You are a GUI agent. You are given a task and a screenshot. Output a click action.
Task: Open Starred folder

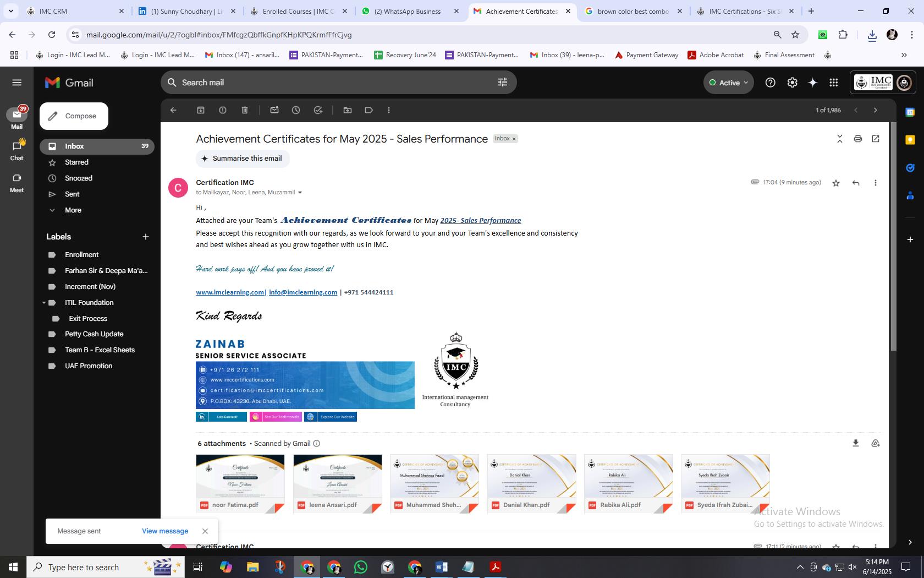76,162
